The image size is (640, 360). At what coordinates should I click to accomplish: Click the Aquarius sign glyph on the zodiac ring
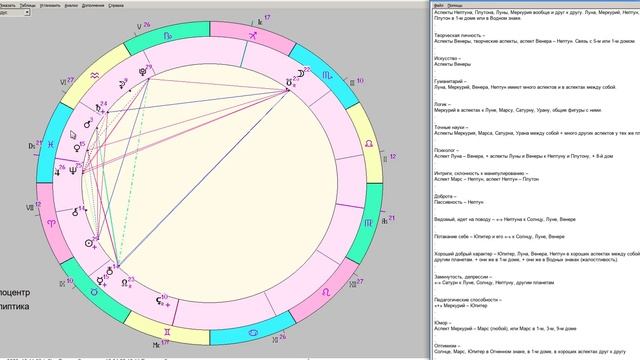(95, 75)
